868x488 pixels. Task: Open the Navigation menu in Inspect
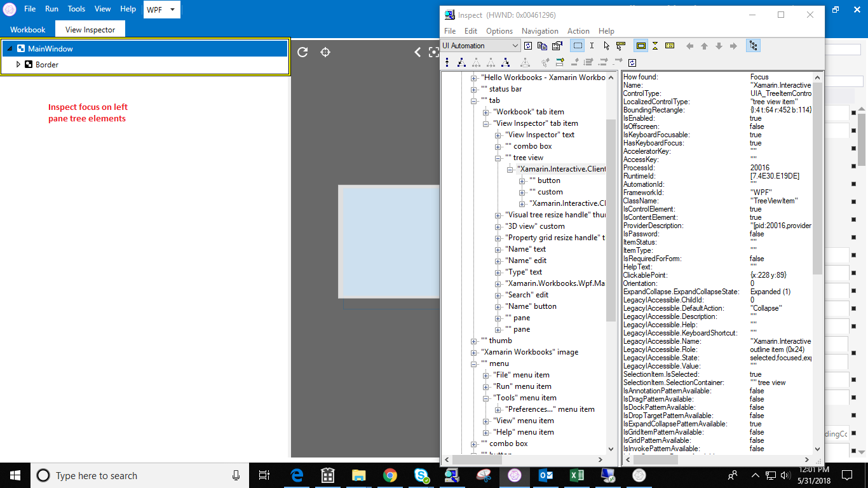[539, 30]
